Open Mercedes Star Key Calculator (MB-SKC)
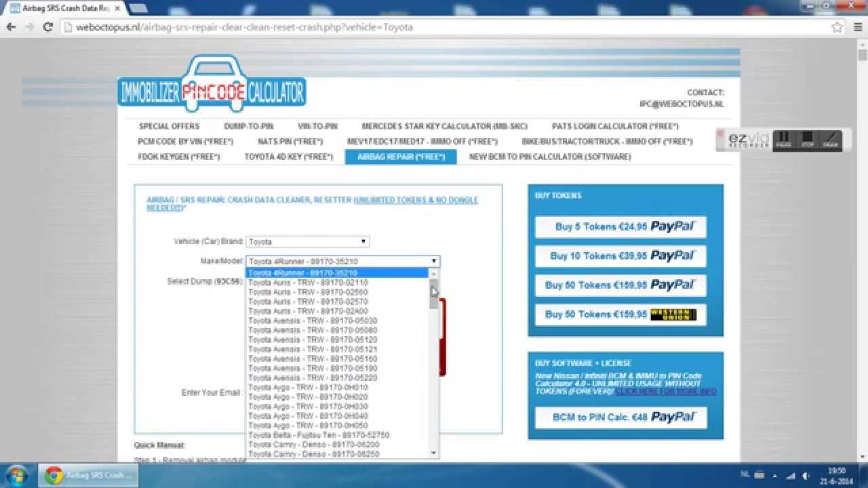 [444, 126]
